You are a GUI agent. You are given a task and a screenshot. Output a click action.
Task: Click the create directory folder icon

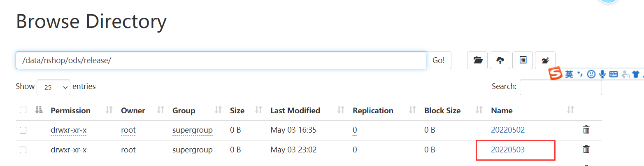[478, 60]
